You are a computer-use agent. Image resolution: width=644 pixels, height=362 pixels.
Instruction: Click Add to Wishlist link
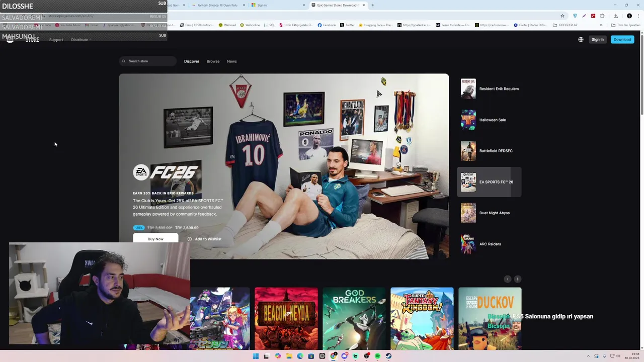point(204,239)
